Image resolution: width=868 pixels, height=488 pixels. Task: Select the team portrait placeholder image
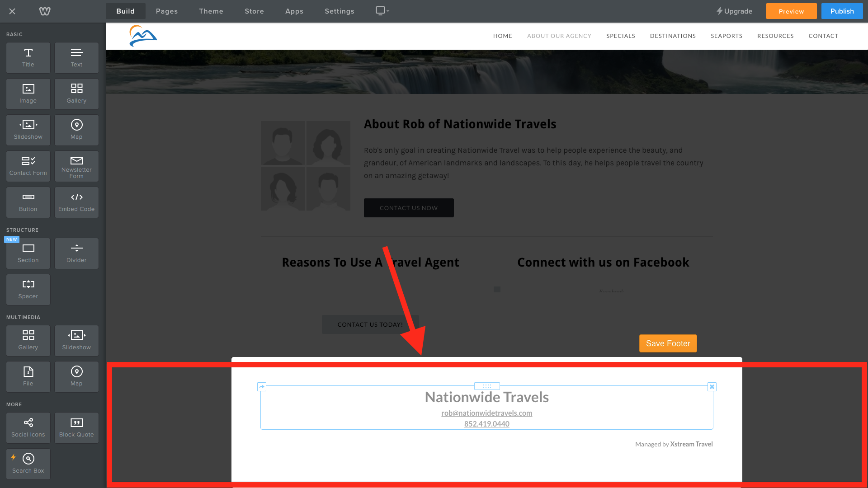click(306, 166)
